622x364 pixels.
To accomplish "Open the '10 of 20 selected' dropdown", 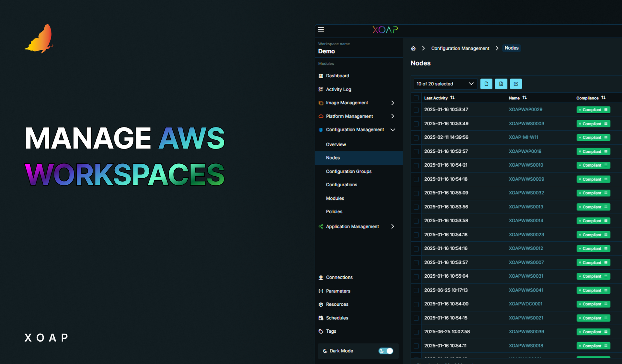I will click(x=445, y=84).
